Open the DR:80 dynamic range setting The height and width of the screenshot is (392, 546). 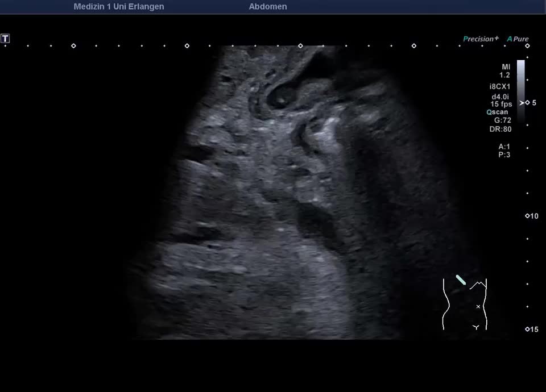tap(500, 129)
